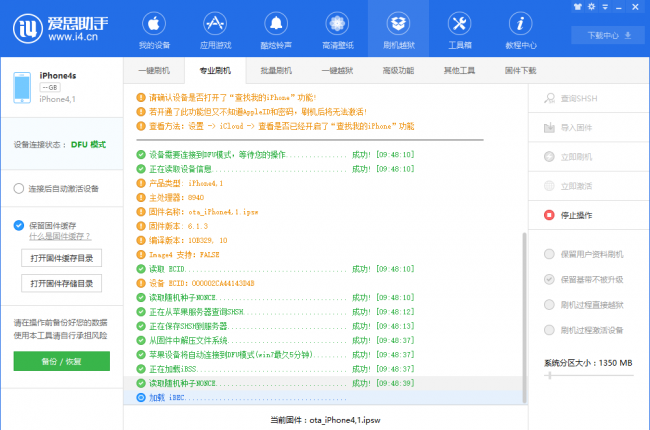Enable 保留用户资料刷机 option
This screenshot has width=650, height=430.
click(x=549, y=254)
